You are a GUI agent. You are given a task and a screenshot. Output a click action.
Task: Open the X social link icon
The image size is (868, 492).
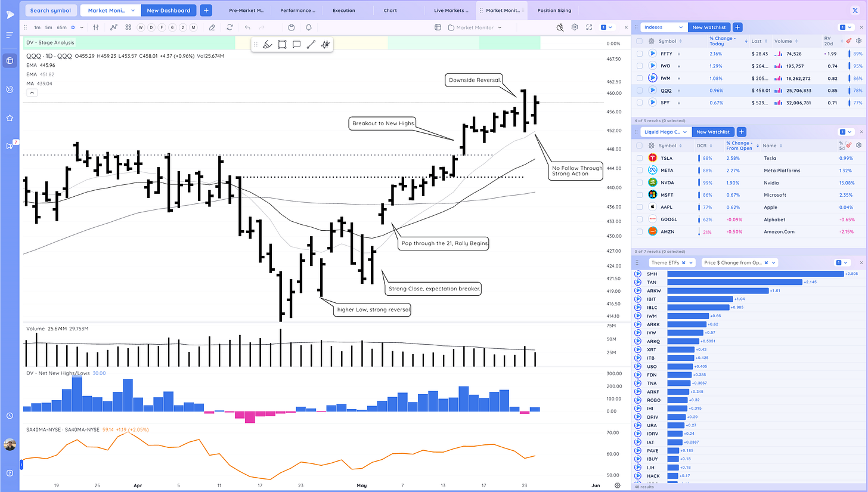coord(855,10)
